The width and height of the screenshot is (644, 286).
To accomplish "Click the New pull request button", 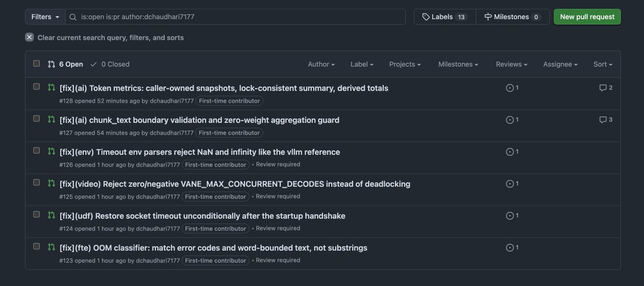I will [x=587, y=17].
